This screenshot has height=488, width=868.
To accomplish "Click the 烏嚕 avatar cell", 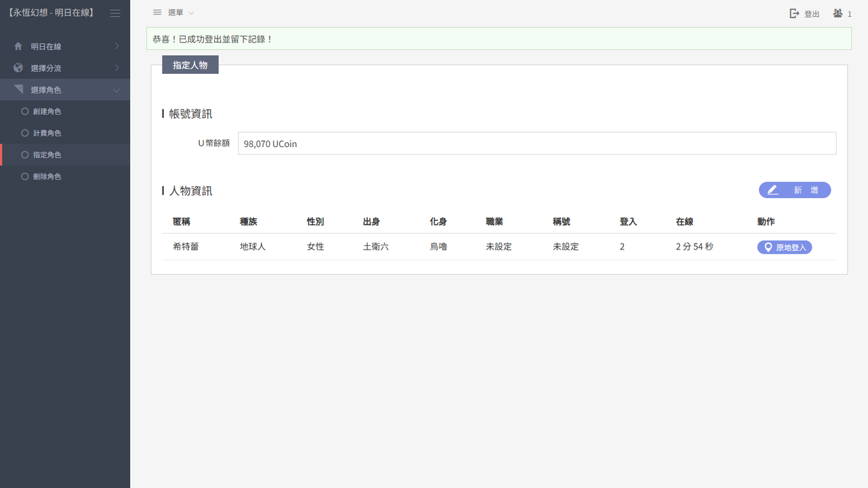I will [438, 247].
